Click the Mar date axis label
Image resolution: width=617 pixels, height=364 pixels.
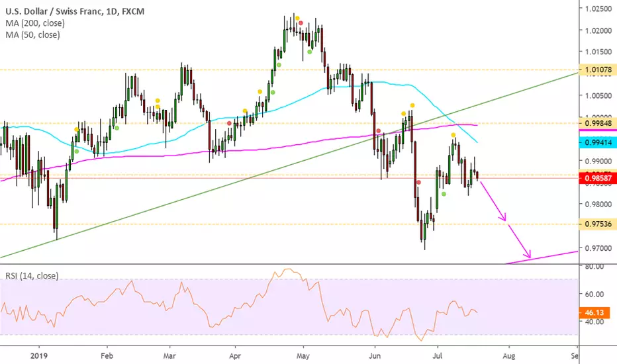pos(169,356)
